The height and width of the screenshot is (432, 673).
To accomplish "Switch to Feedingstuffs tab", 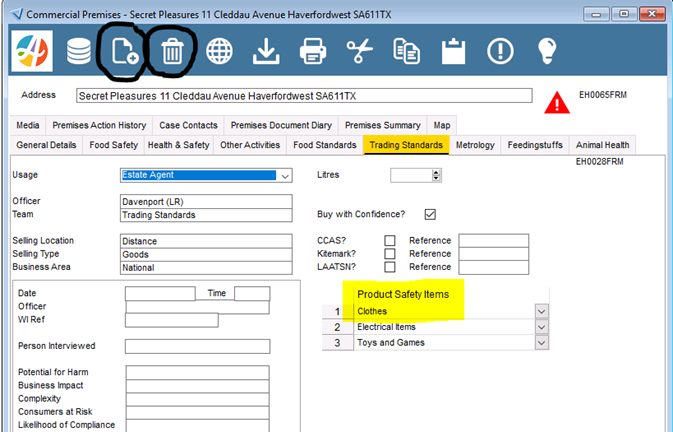I will tap(535, 145).
